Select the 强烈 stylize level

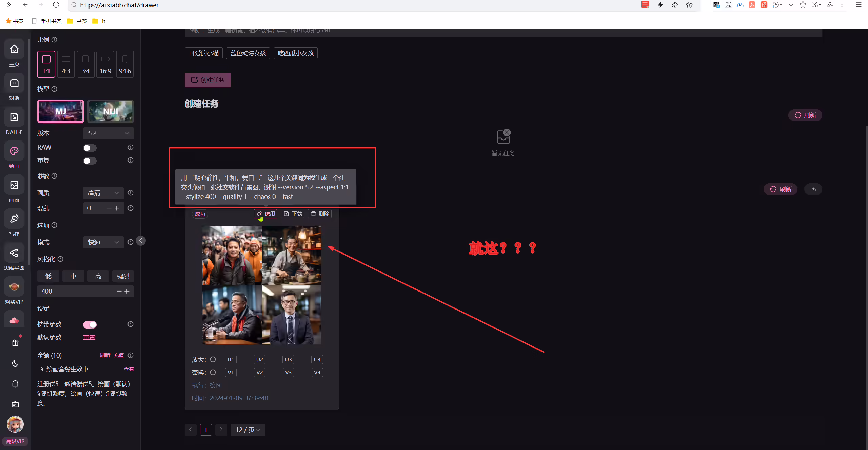[123, 276]
